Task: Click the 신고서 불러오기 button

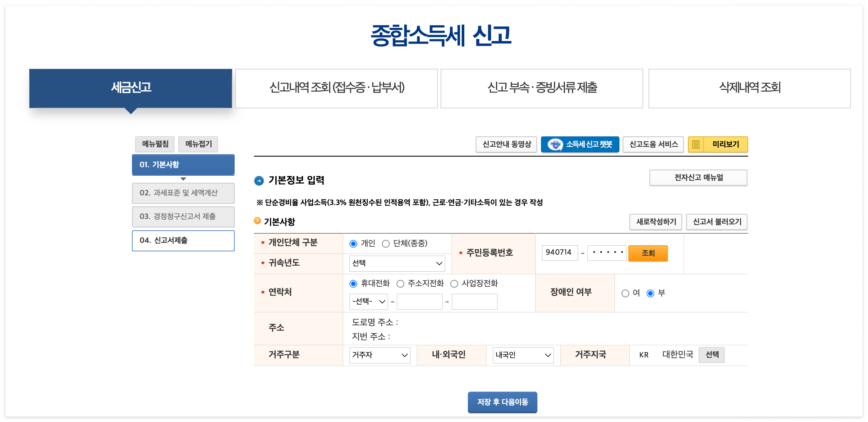Action: [716, 222]
